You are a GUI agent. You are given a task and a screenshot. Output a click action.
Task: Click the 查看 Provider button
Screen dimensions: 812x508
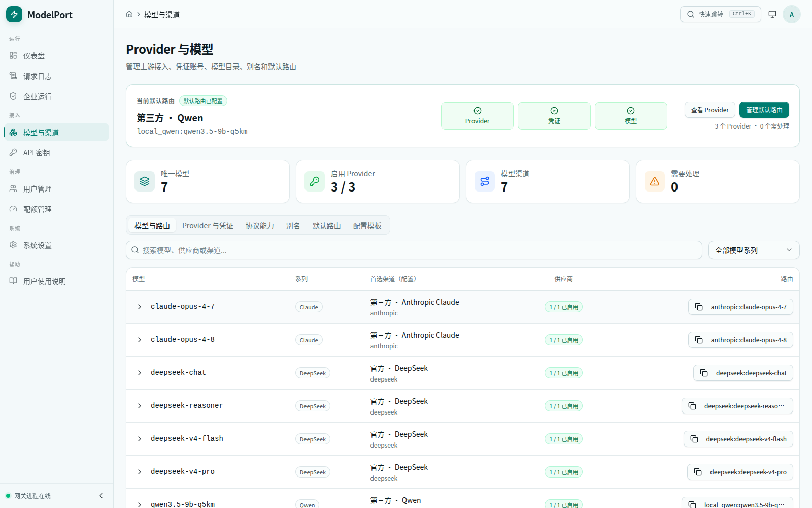pyautogui.click(x=709, y=110)
